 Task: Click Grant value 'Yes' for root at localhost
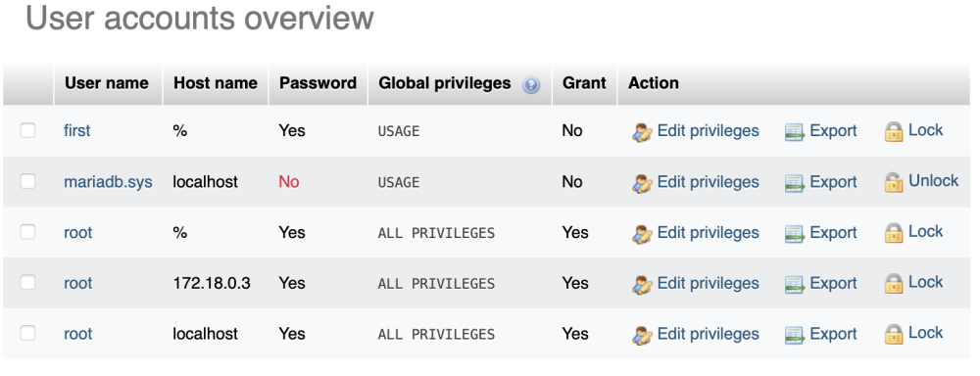click(575, 334)
